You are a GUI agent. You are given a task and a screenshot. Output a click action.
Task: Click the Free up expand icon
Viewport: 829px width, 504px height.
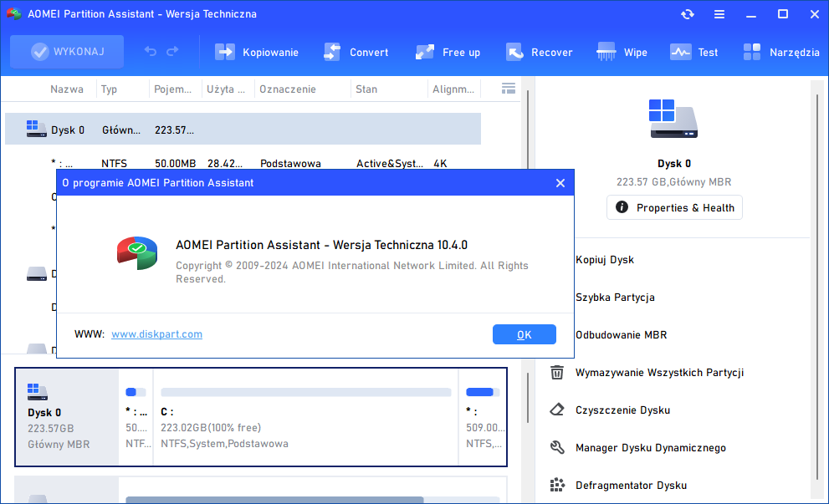click(x=425, y=52)
